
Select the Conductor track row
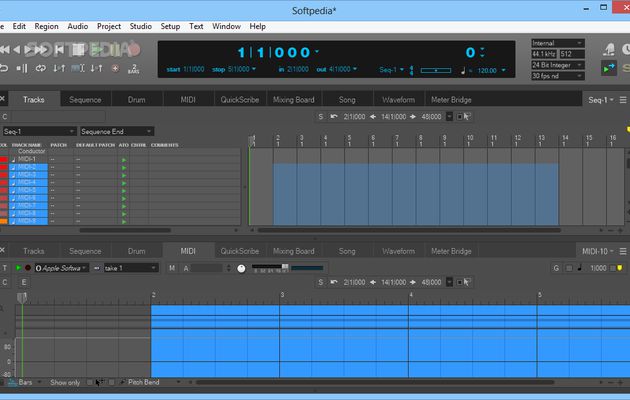pyautogui.click(x=31, y=151)
